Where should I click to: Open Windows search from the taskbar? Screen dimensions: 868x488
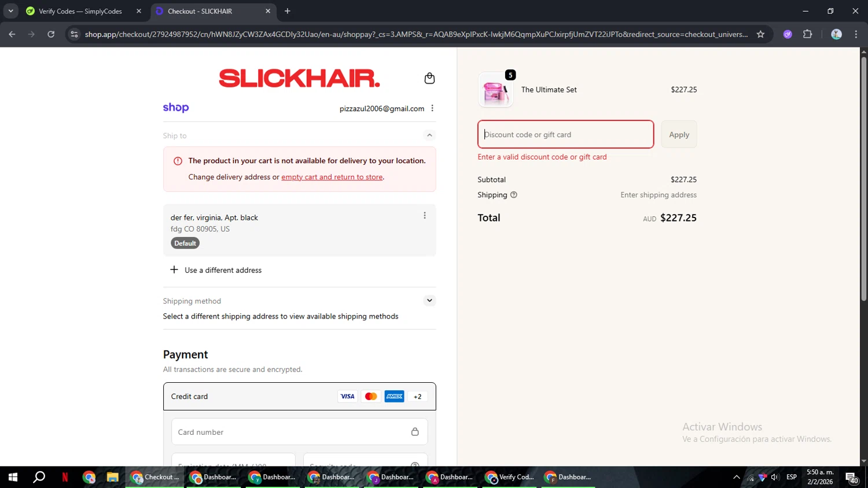[x=39, y=477]
